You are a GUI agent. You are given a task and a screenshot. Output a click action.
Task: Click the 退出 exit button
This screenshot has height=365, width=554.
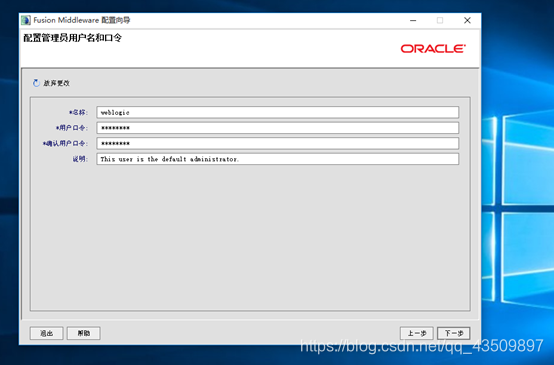(x=47, y=333)
